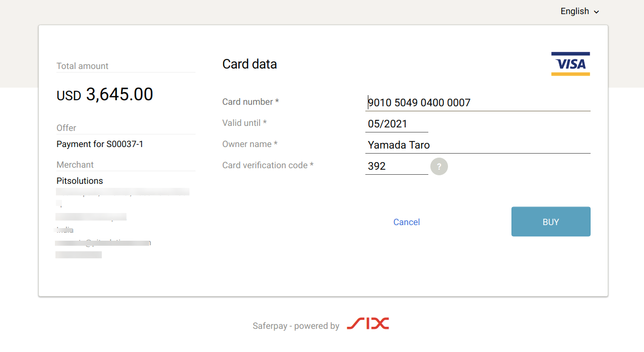
Task: Click the USD 3,645.00 total amount
Action: 105,95
